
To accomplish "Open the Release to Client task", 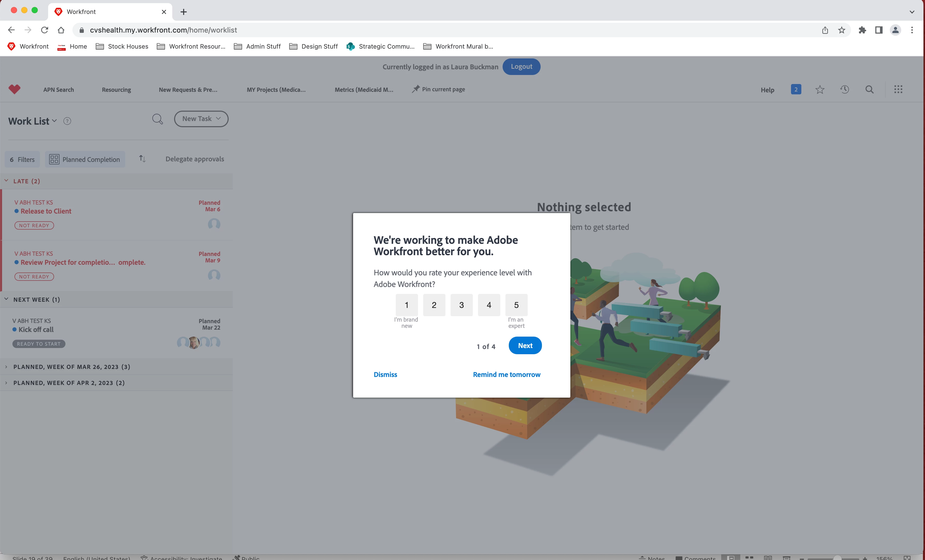I will (46, 211).
